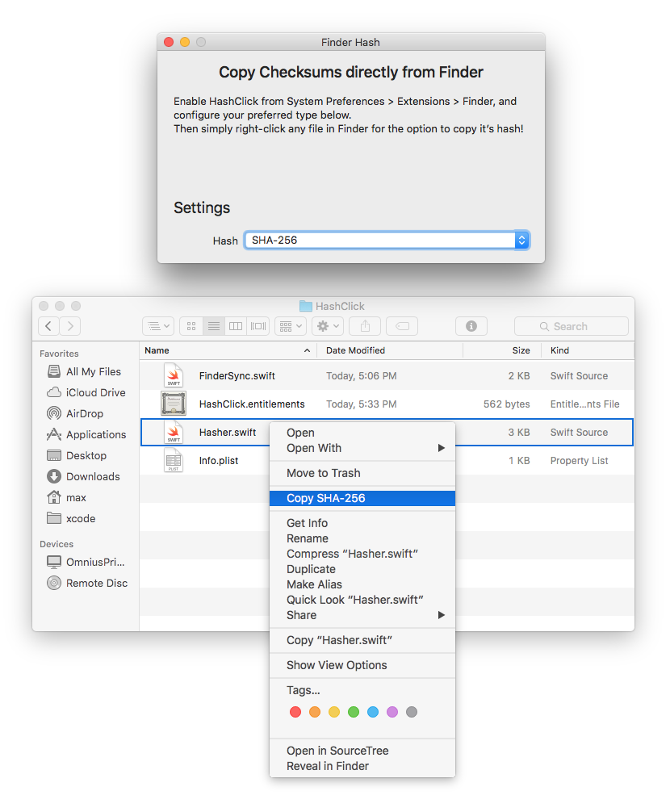
Task: Open Applications from sidebar
Action: tap(86, 434)
